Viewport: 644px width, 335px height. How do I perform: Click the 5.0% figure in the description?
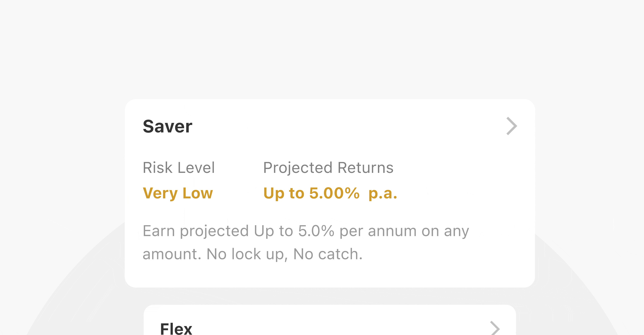click(x=316, y=231)
